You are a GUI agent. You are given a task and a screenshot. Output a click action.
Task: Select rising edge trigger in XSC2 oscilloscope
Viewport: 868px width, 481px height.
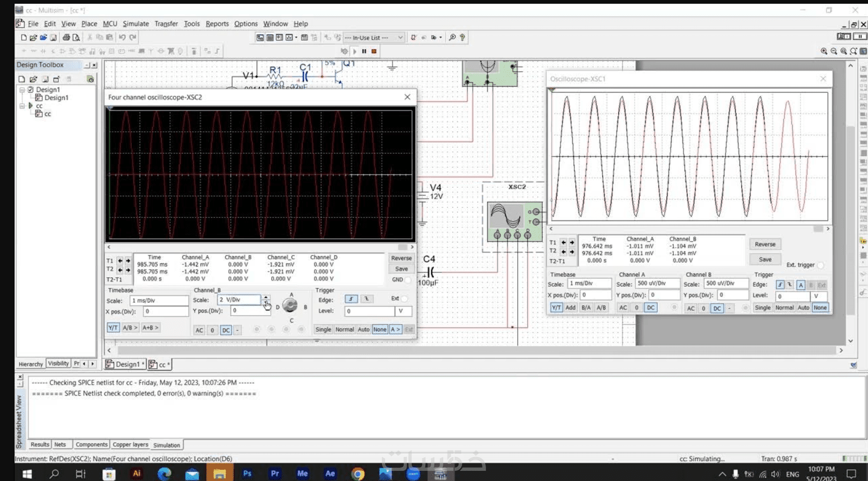(x=351, y=299)
